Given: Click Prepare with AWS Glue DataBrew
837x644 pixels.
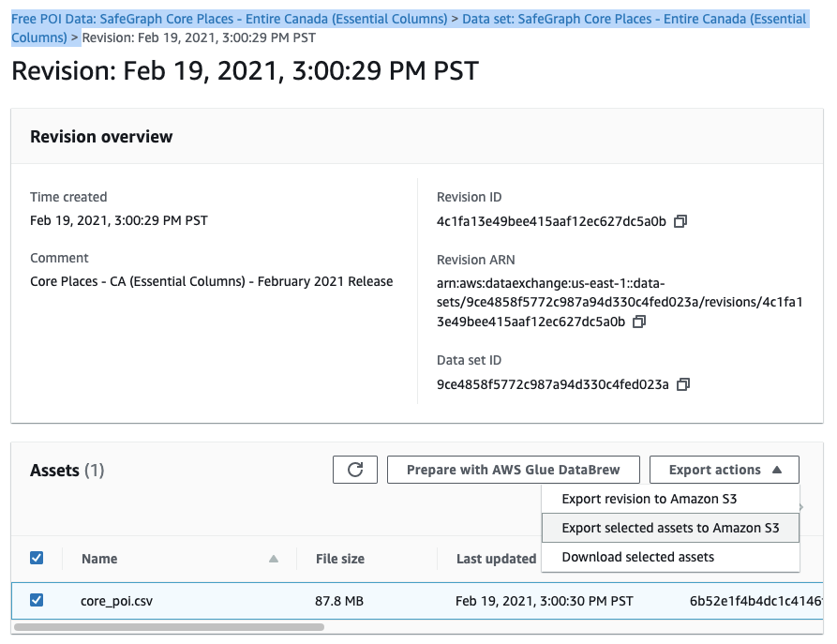Looking at the screenshot, I should pos(516,470).
